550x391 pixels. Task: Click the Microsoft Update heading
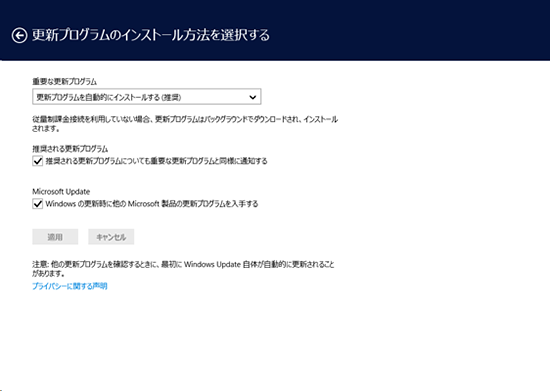(61, 191)
